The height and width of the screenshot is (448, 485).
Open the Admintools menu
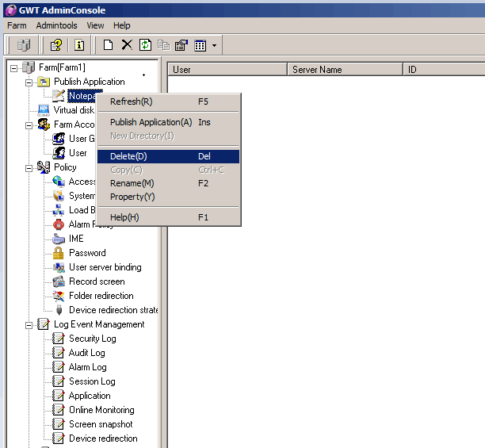pos(56,25)
